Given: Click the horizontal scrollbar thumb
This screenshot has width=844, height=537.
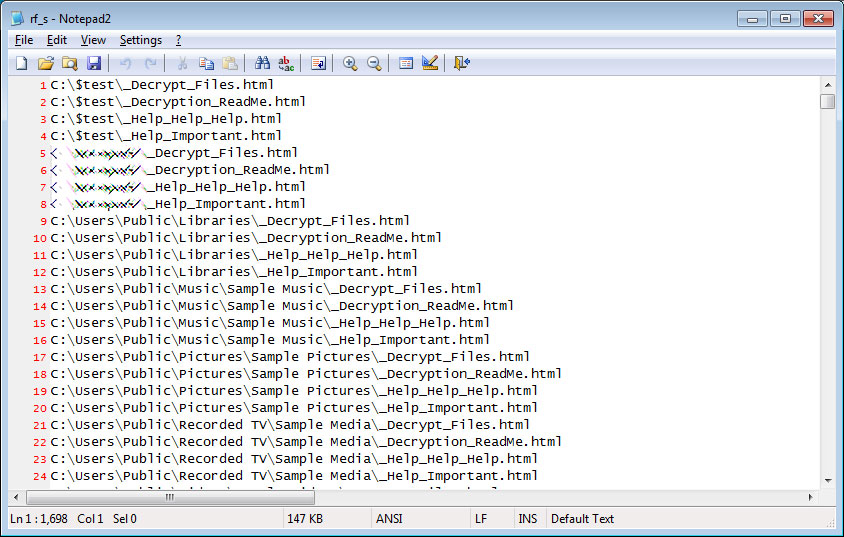Looking at the screenshot, I should click(x=170, y=497).
